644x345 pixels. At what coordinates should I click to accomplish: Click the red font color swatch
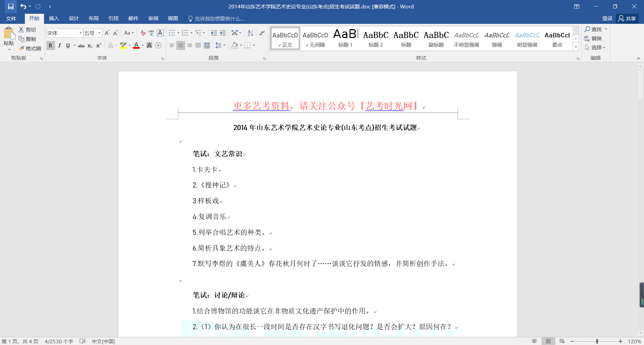click(136, 45)
